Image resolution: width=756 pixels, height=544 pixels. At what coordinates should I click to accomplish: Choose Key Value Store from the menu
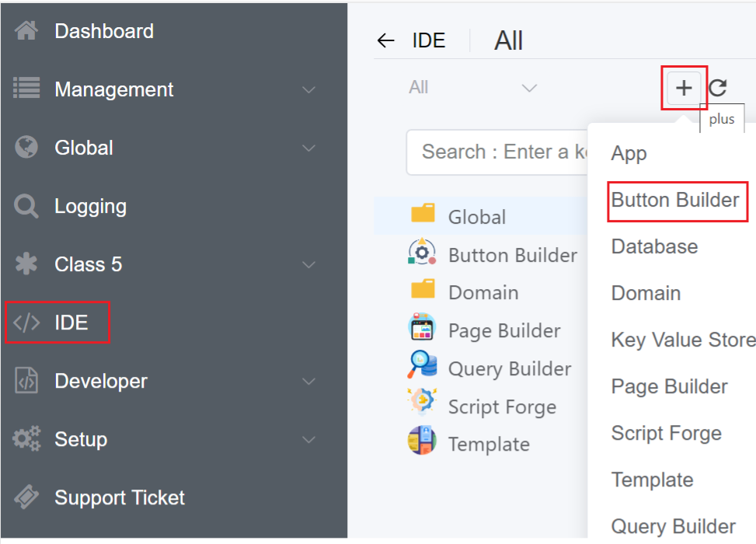coord(682,340)
